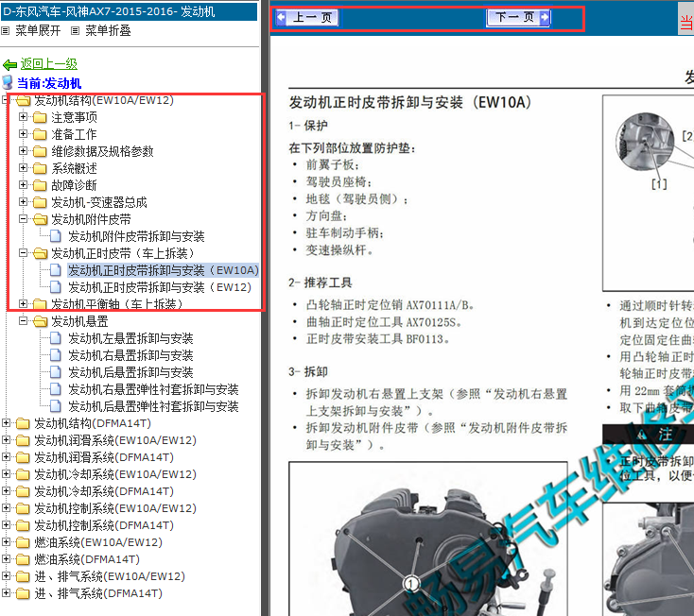Click page icon of 发动机附件皮带拆卸与安装

tap(56, 236)
